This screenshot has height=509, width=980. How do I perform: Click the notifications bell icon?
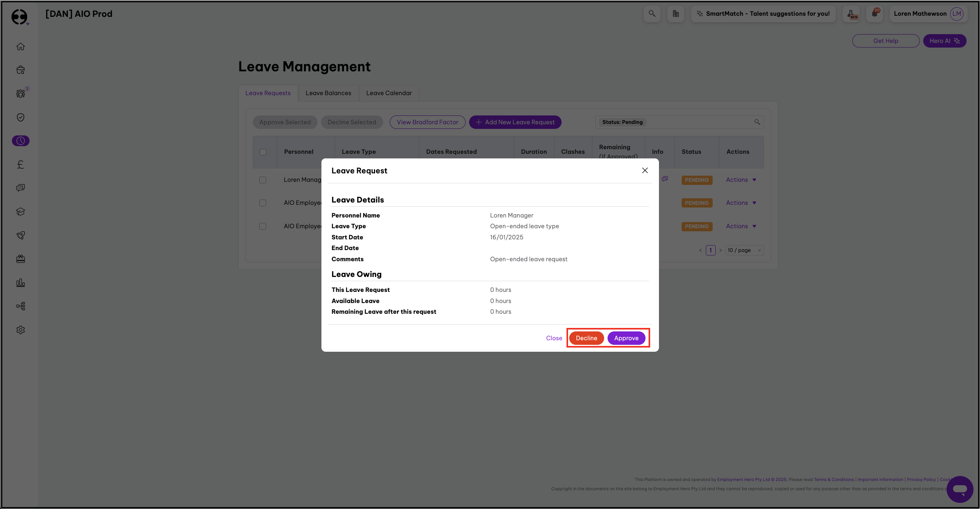[x=875, y=14]
